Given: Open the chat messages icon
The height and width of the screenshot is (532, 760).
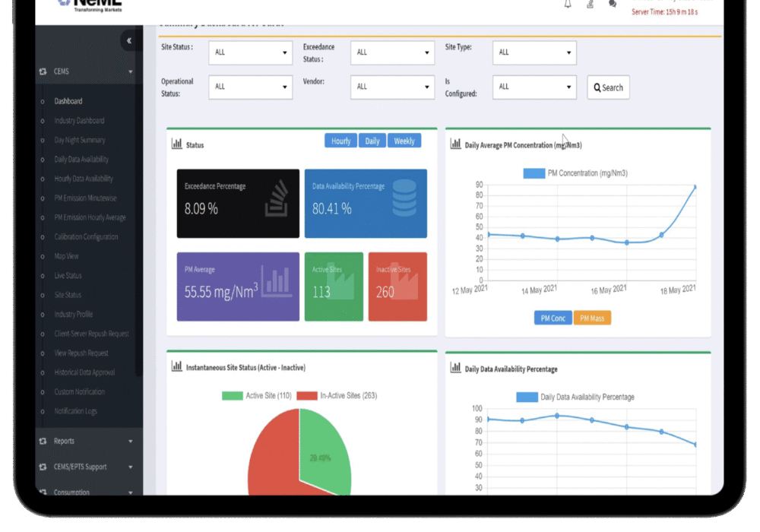Looking at the screenshot, I should 613,5.
